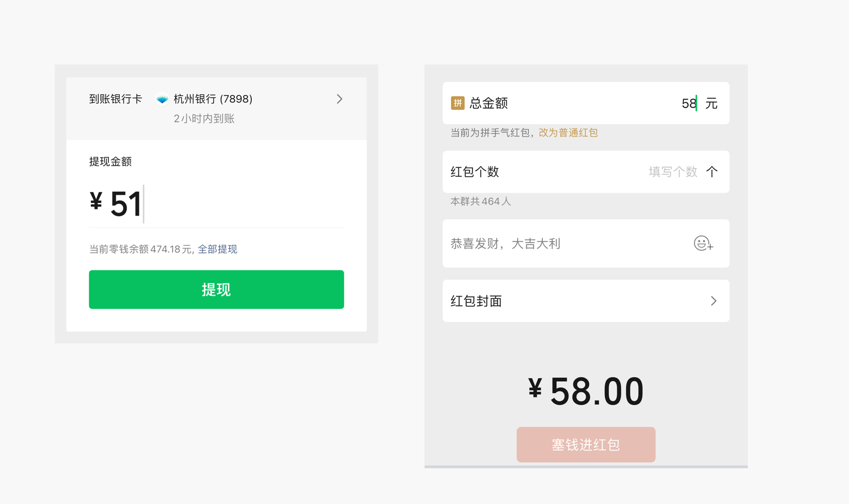Focus the 提现金额 input showing 51
Image resolution: width=849 pixels, height=504 pixels.
(217, 204)
